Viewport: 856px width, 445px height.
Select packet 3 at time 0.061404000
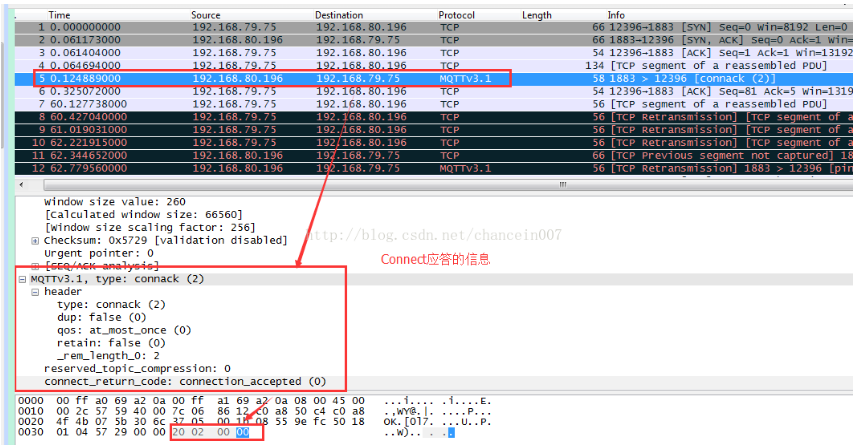(x=434, y=53)
